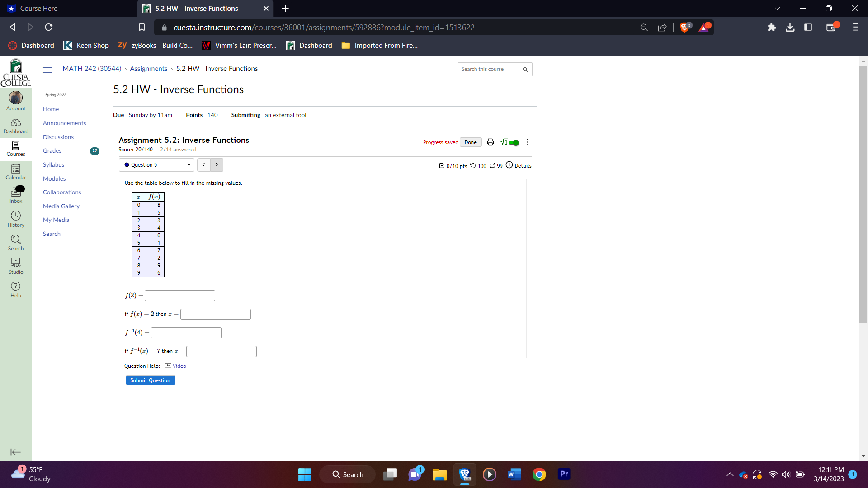Screen dimensions: 868x488
Task: Print the assignment using the printer icon
Action: tap(490, 142)
